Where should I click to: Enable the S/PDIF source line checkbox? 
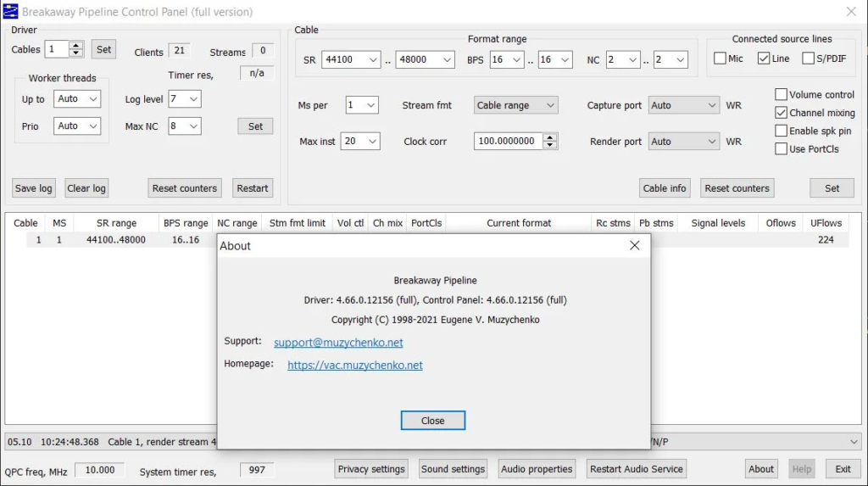808,59
